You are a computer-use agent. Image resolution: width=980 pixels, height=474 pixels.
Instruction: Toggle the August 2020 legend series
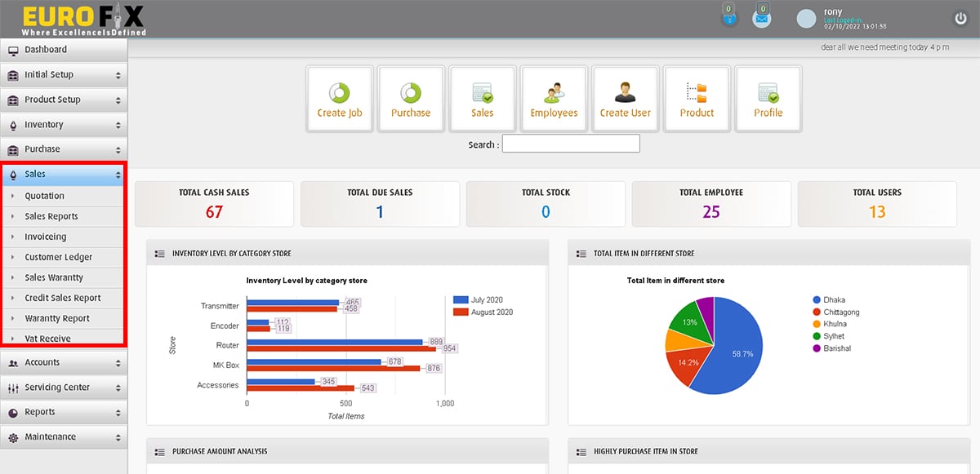pos(492,312)
